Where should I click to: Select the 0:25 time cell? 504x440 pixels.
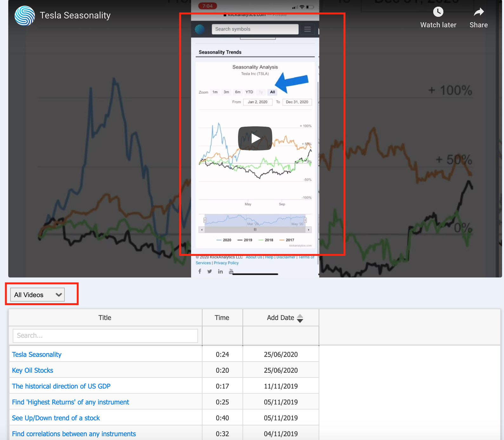[x=222, y=402]
